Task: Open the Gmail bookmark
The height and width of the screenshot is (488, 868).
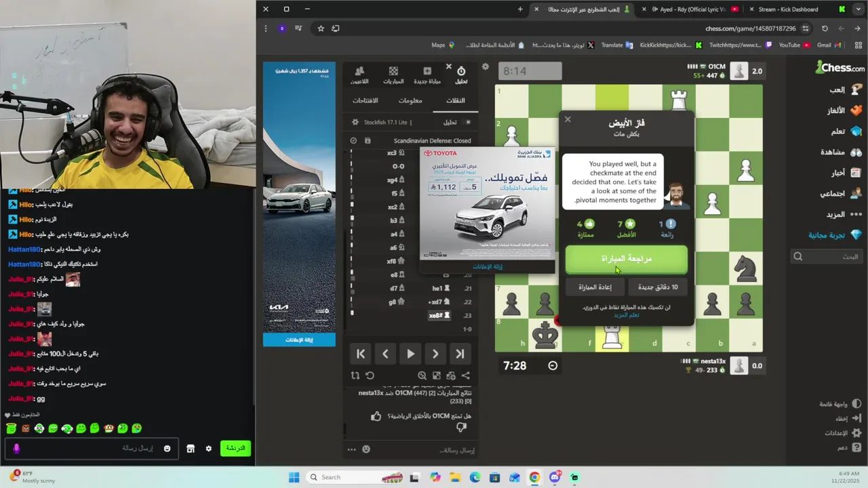Action: click(x=829, y=45)
